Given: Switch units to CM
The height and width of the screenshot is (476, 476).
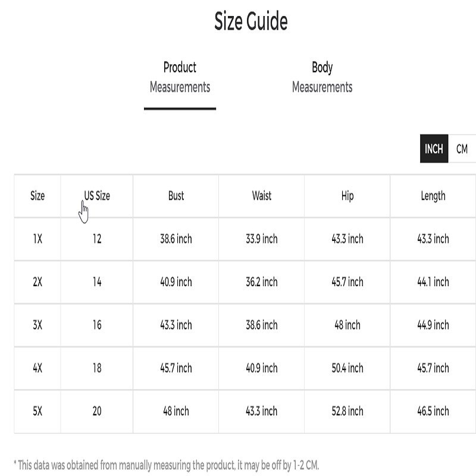Looking at the screenshot, I should point(462,149).
